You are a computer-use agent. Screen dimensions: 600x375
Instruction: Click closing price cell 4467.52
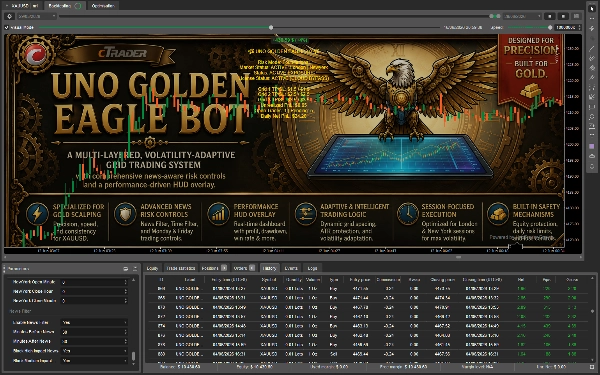click(442, 326)
